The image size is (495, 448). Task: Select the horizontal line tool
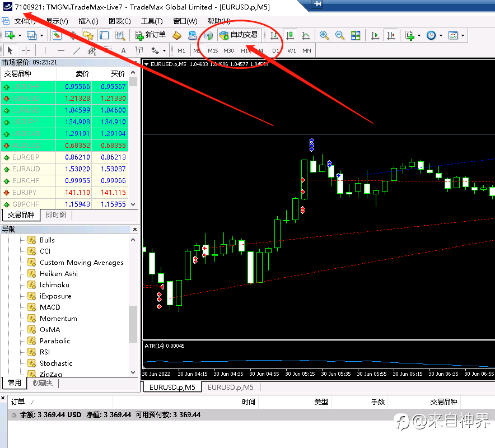[x=61, y=50]
